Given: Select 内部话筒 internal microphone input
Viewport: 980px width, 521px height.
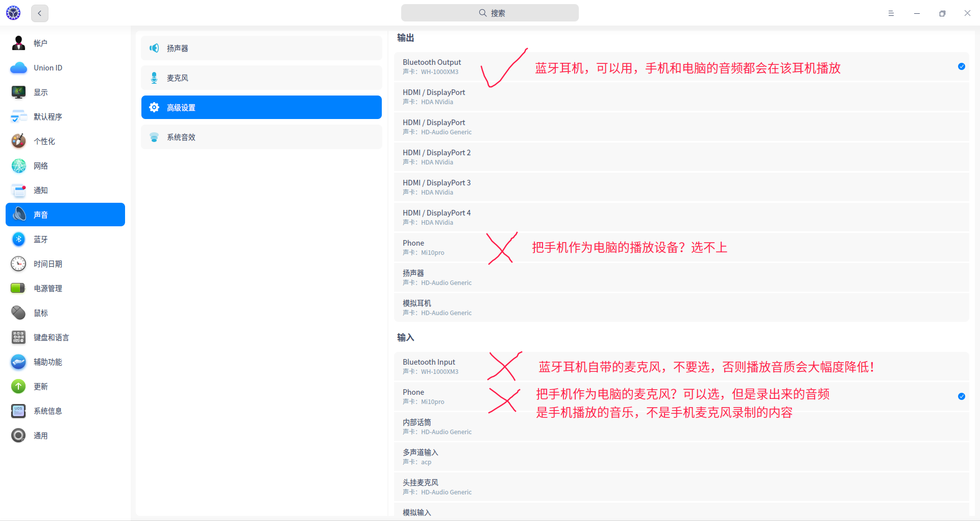Looking at the screenshot, I should pyautogui.click(x=681, y=427).
